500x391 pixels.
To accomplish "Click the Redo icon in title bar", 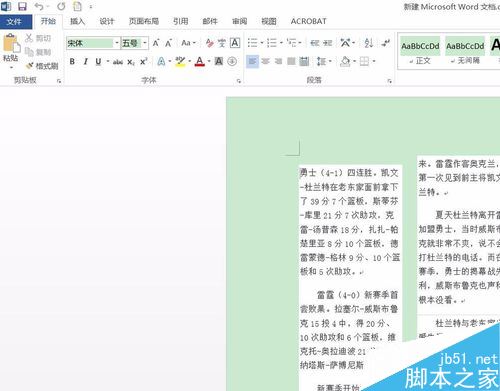I will pyautogui.click(x=61, y=6).
